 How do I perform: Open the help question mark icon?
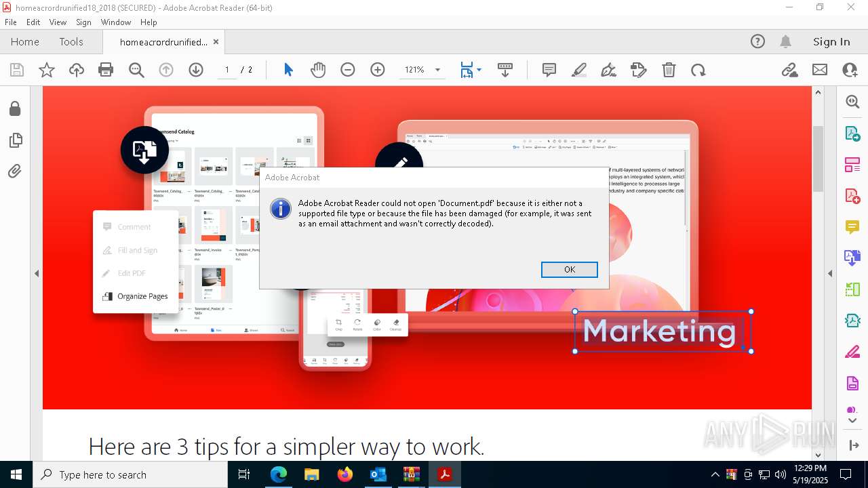(757, 42)
